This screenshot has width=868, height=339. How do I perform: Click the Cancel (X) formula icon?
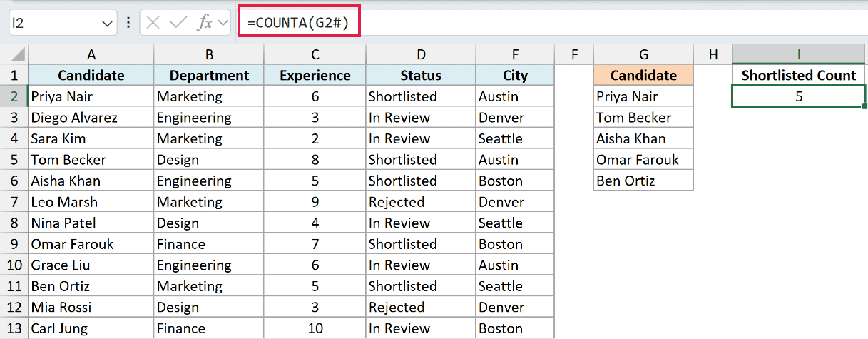[153, 22]
